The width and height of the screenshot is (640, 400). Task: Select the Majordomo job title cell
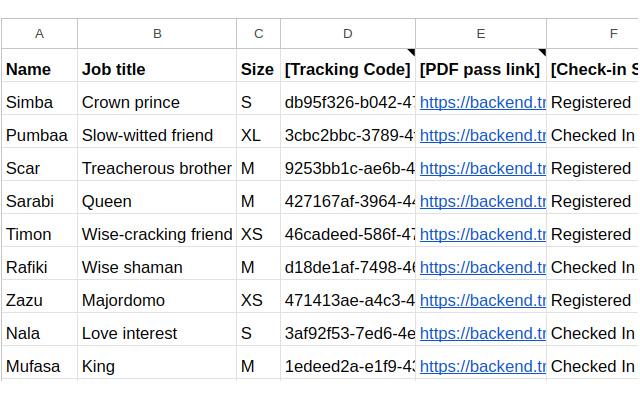157,300
